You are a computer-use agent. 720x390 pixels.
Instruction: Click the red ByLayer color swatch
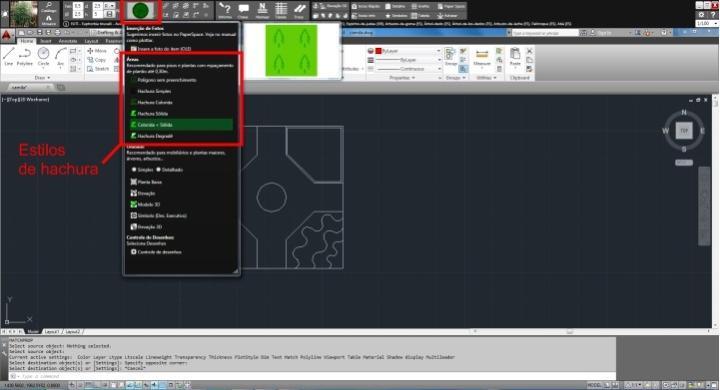(379, 51)
